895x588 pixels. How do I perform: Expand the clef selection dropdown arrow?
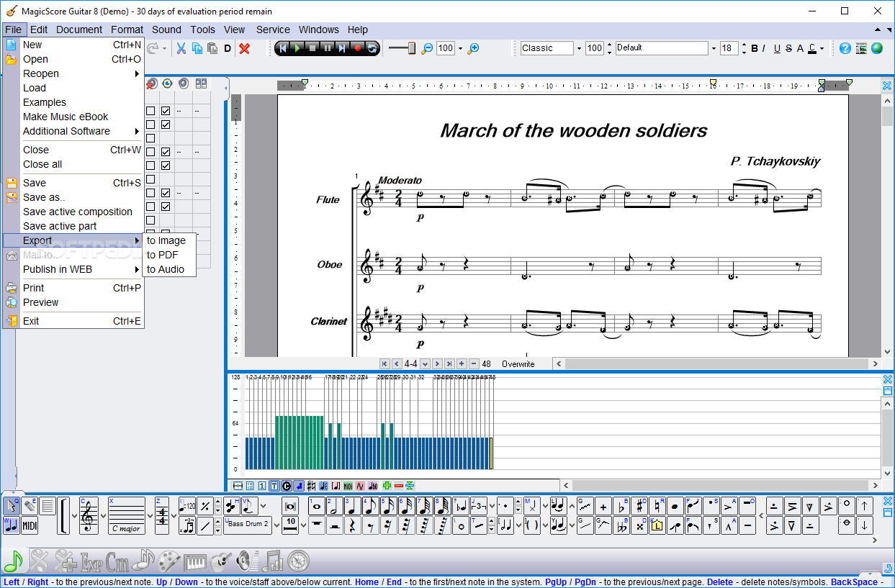tap(103, 516)
